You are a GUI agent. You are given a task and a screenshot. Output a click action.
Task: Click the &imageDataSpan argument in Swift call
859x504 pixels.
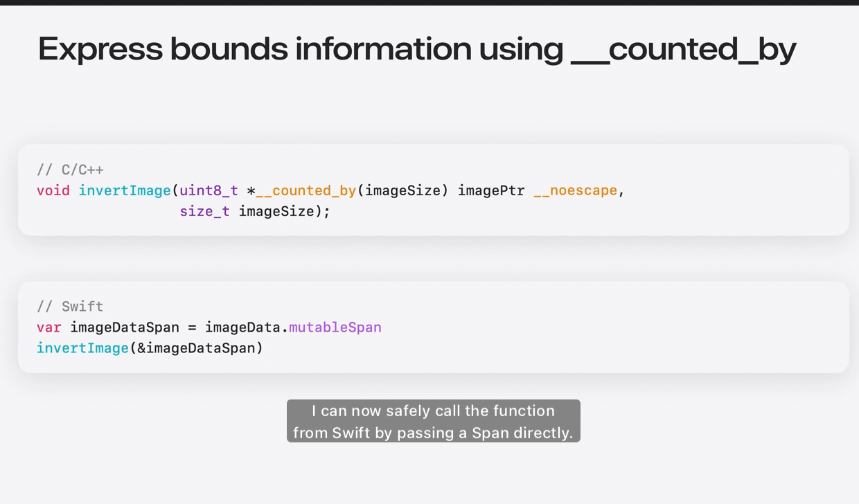[x=196, y=348]
